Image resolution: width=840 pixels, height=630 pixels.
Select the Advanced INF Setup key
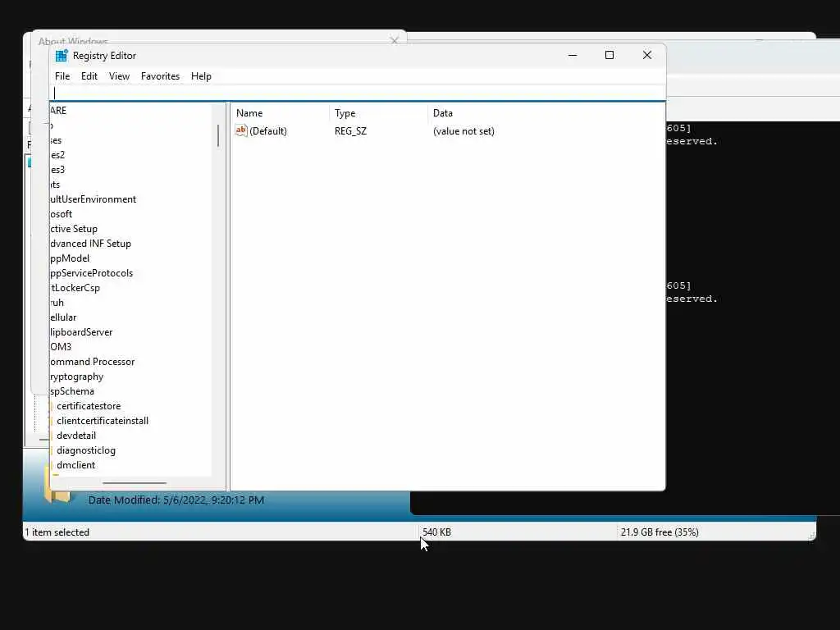[90, 243]
